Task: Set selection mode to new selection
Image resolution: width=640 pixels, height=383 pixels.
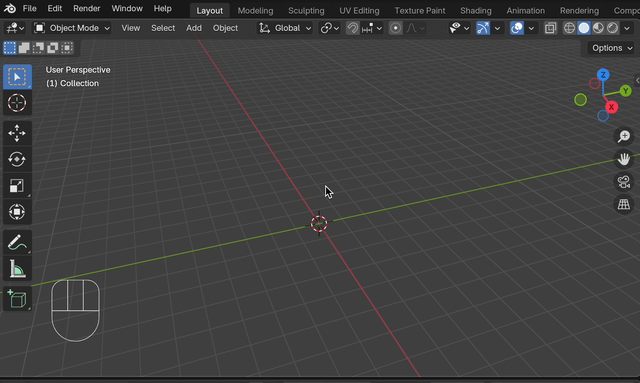Action: pyautogui.click(x=10, y=48)
